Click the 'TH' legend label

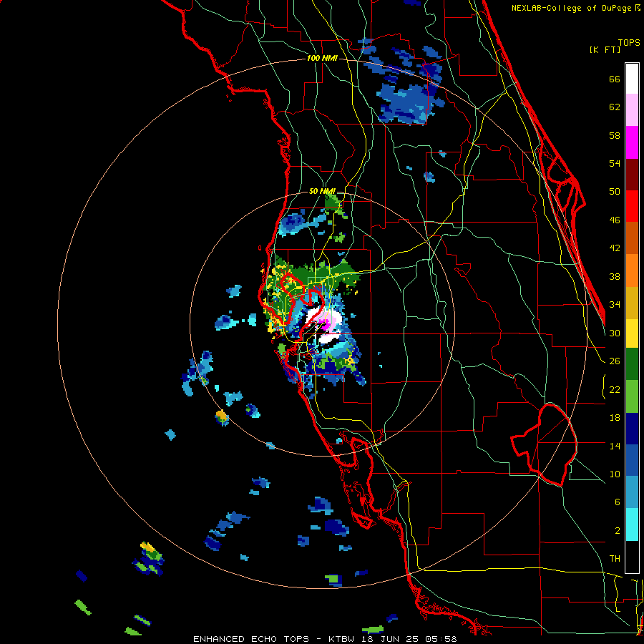[615, 559]
